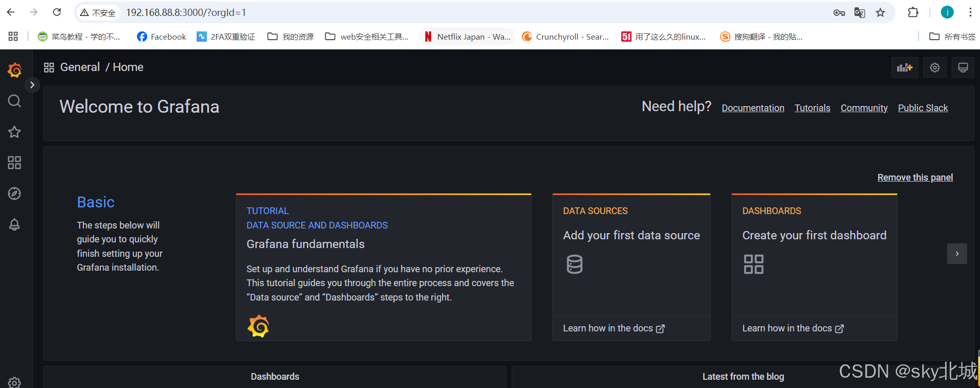Click translate page icon
980x388 pixels.
click(x=860, y=13)
